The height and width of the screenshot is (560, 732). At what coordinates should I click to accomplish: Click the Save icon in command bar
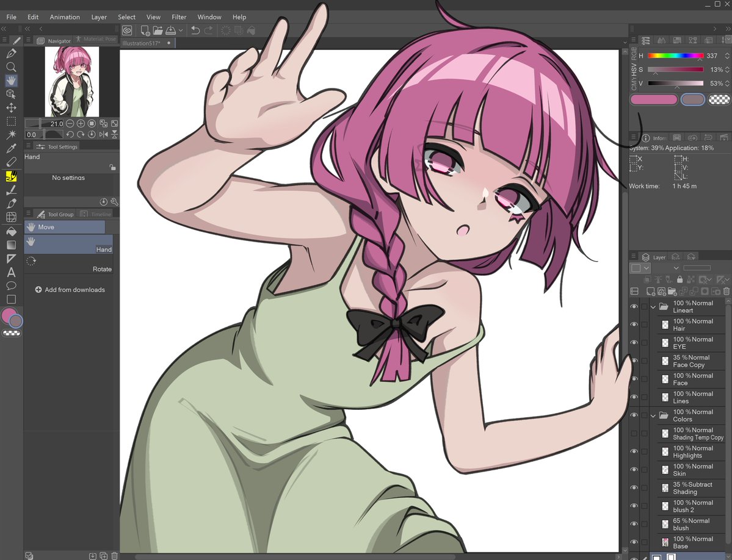coord(170,31)
